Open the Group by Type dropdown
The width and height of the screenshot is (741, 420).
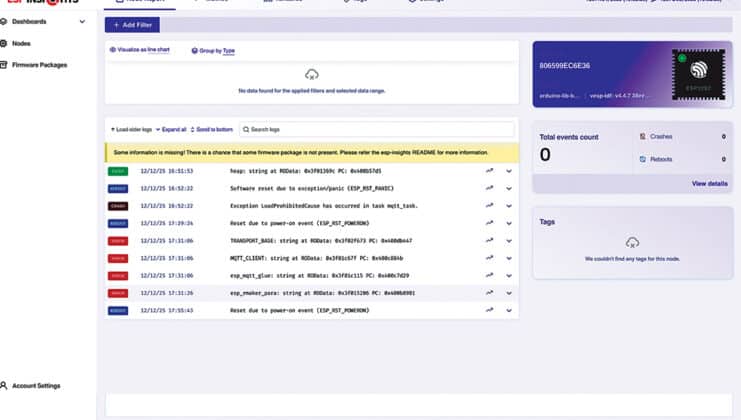pos(229,51)
